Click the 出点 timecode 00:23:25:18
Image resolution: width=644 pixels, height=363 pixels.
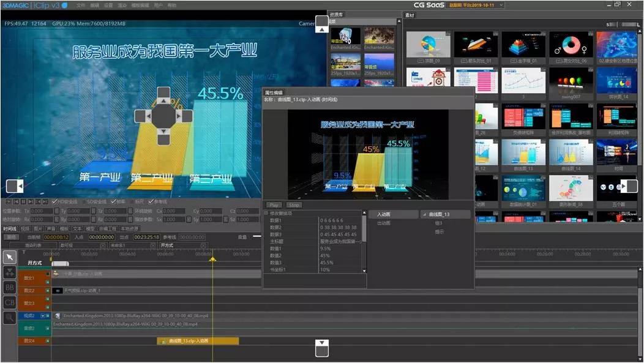(147, 237)
